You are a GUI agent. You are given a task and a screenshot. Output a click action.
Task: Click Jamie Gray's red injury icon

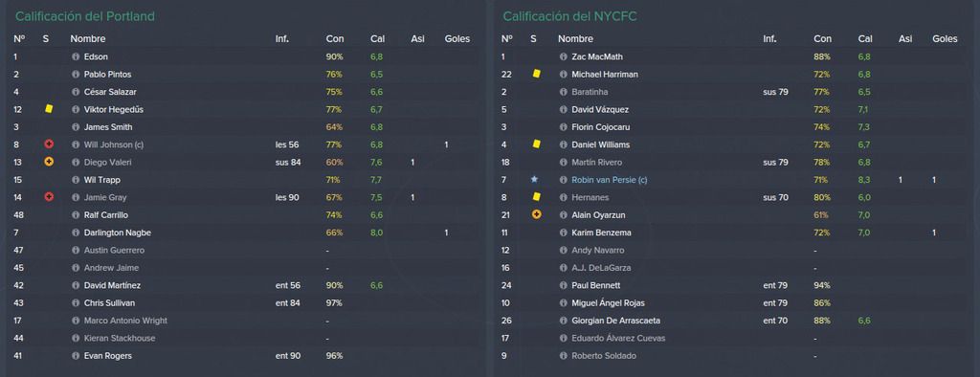click(49, 197)
